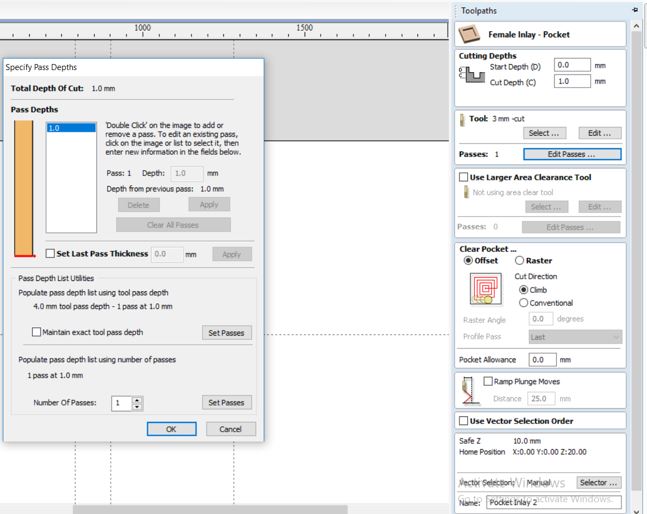Increase Number Of Passes with up arrow
Image resolution: width=647 pixels, height=514 pixels.
tap(137, 399)
